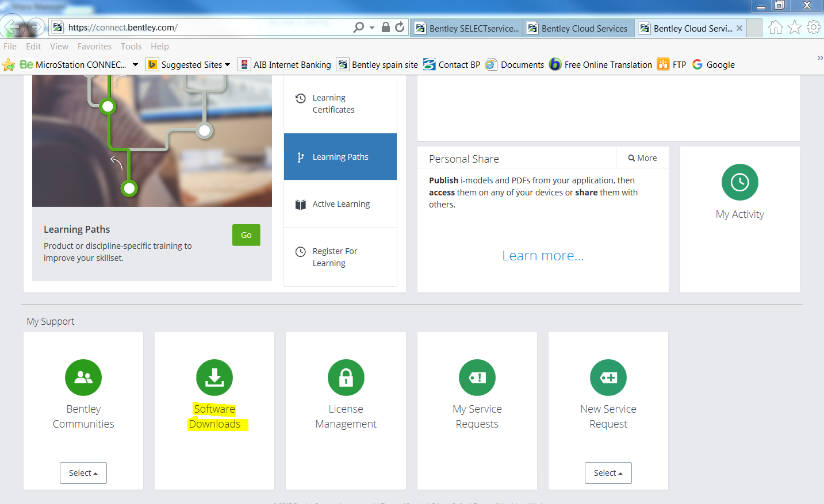Open the Select dropdown under Bentley Communities

pyautogui.click(x=83, y=473)
